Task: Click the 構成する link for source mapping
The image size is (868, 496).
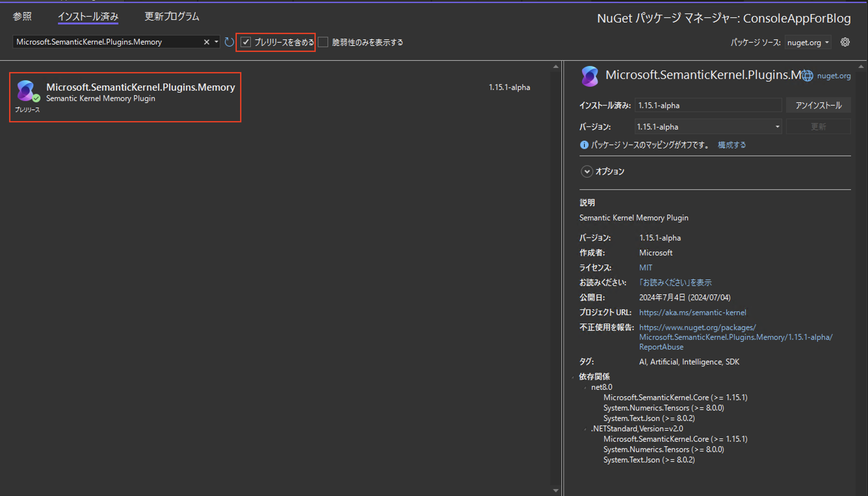Action: point(732,145)
